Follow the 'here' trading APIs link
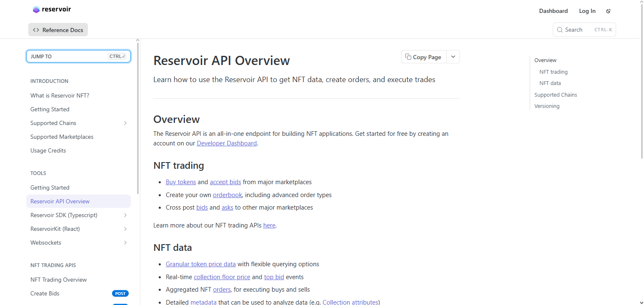Screen dimensions: 644x305 [269, 225]
